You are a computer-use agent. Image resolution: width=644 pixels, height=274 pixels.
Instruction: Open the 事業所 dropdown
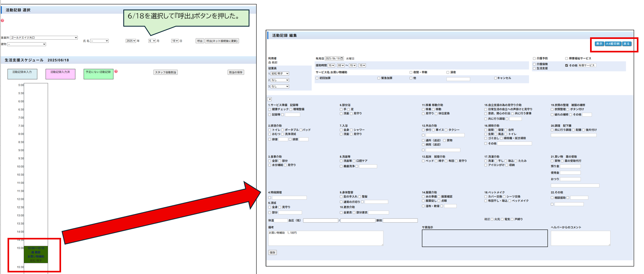(44, 38)
